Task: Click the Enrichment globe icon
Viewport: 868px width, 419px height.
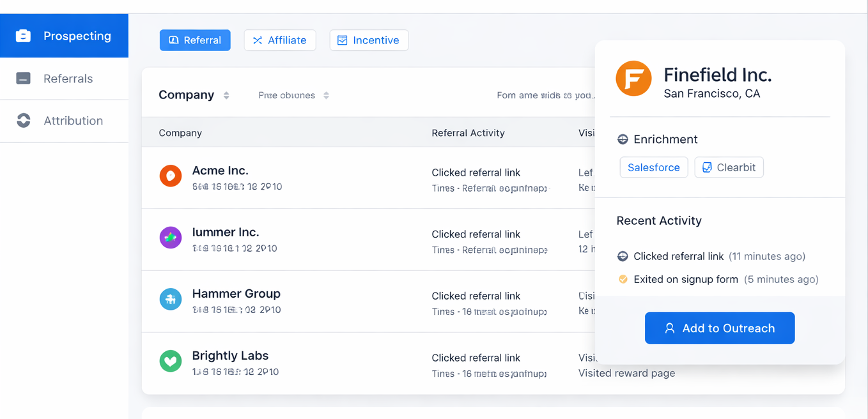Action: pyautogui.click(x=623, y=139)
